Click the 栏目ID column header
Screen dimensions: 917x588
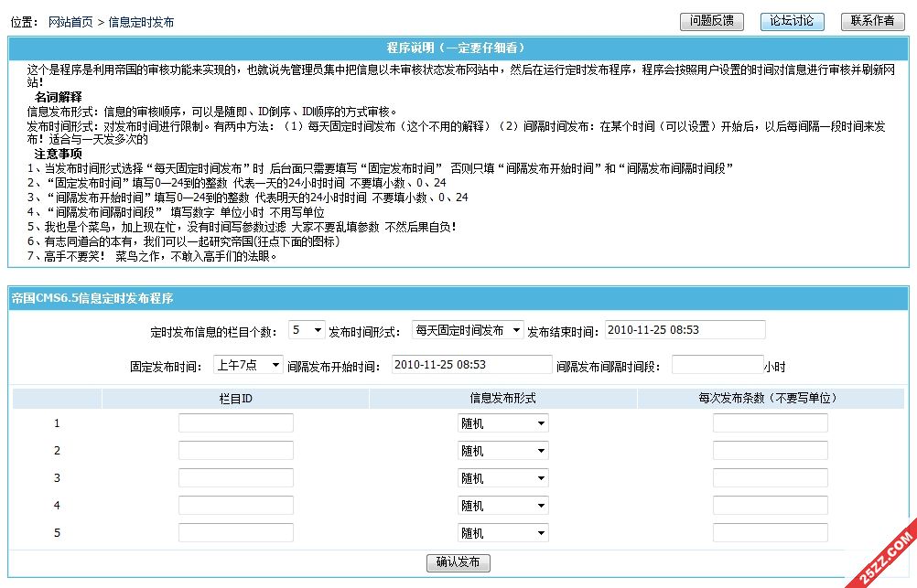click(236, 399)
